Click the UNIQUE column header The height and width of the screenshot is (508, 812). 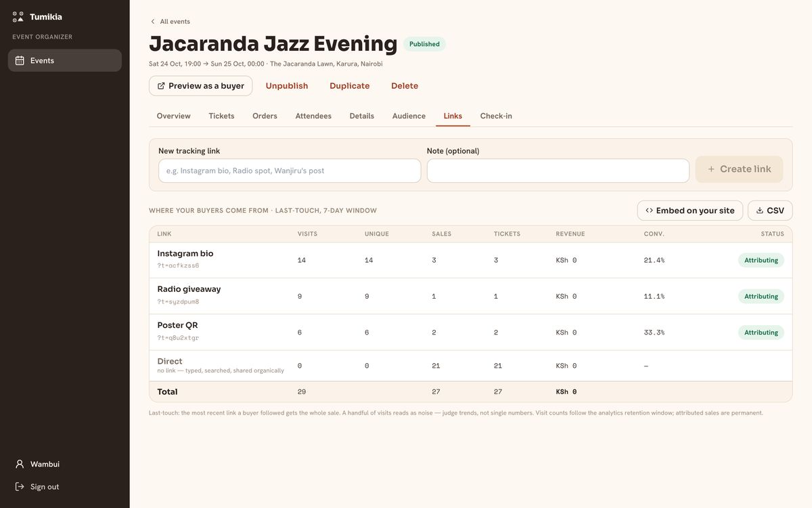(x=377, y=234)
